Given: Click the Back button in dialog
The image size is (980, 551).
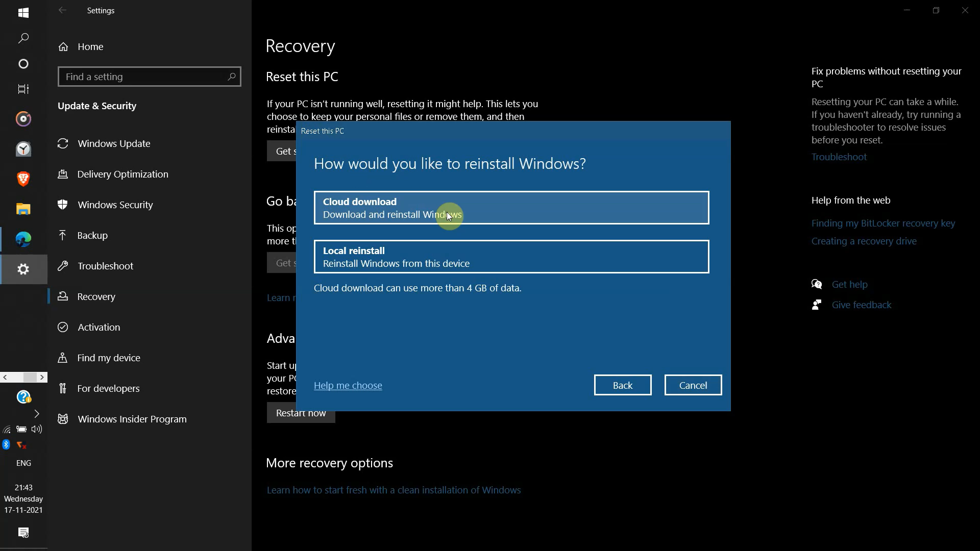Looking at the screenshot, I should [x=622, y=385].
